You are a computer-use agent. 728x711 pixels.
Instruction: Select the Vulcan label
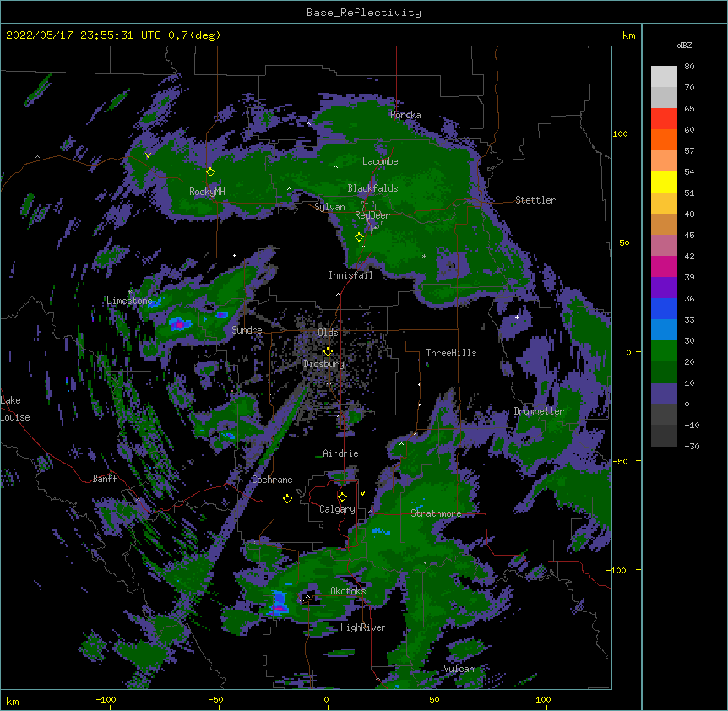tap(459, 669)
